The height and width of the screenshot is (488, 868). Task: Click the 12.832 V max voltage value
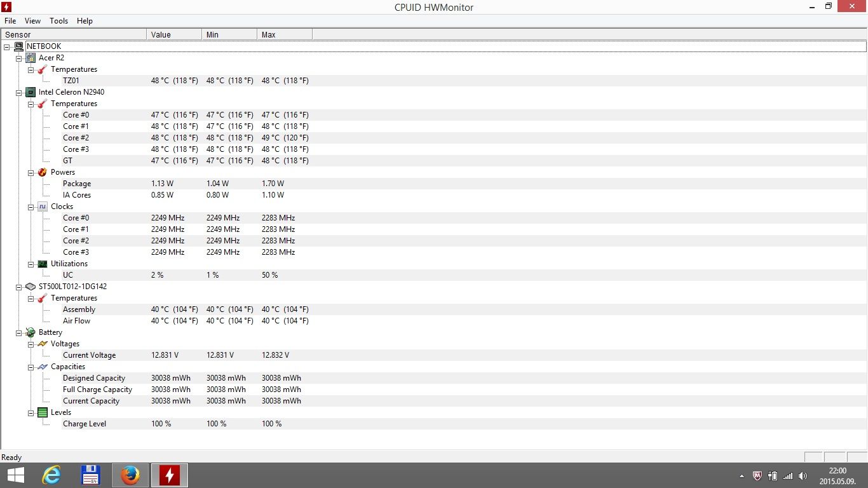tap(275, 355)
